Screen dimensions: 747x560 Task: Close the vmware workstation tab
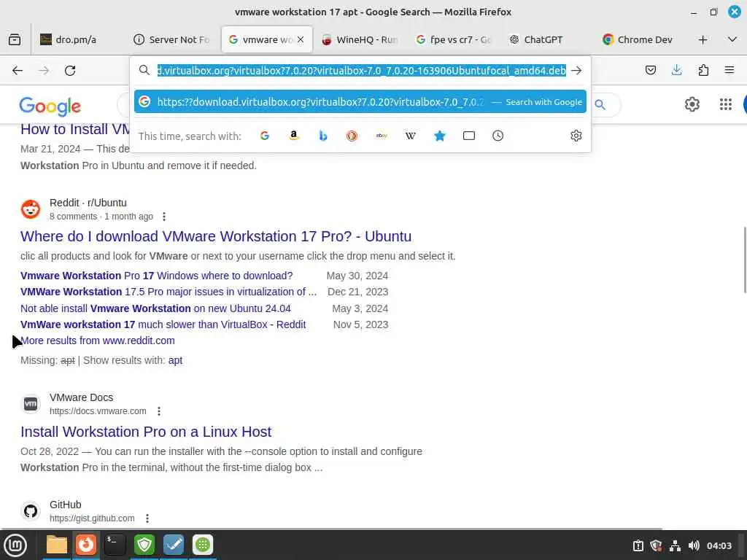(x=301, y=39)
